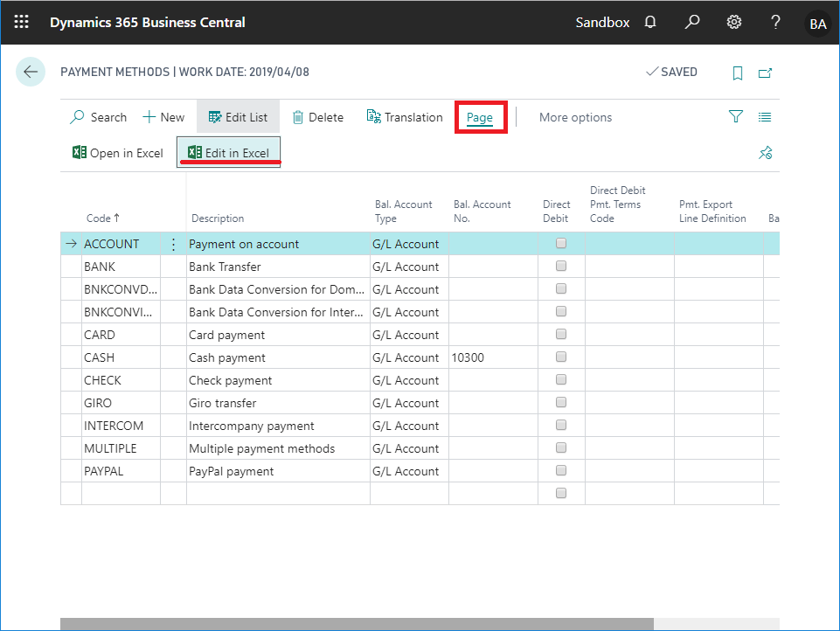Select the PAYPAL code cell
Viewport: 840px width, 631px height.
(121, 471)
